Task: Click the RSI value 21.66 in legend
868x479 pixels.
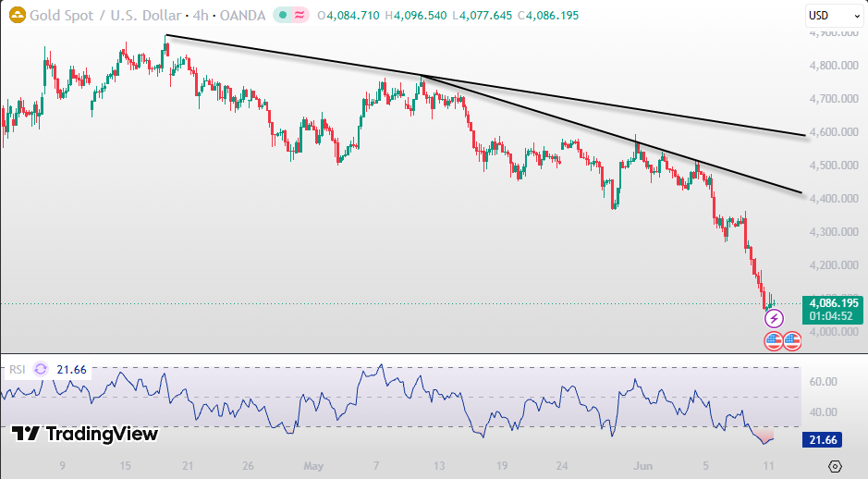Action: [71, 369]
